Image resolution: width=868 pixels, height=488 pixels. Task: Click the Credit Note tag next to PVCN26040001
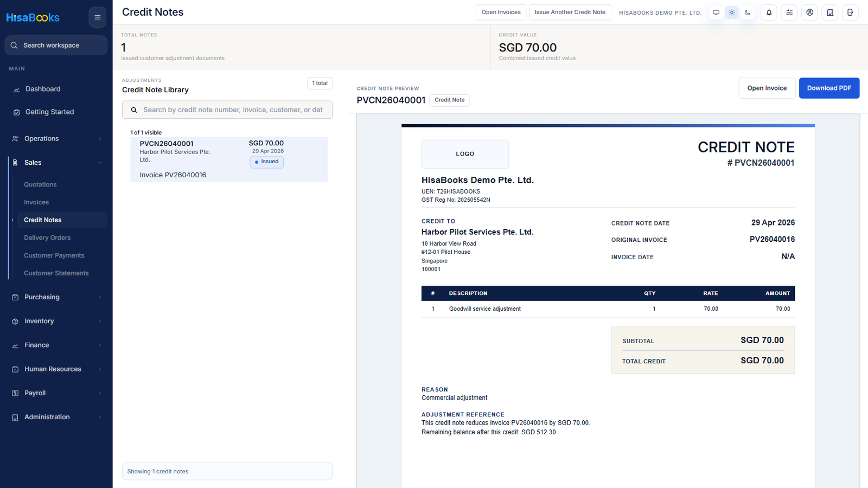tap(449, 100)
